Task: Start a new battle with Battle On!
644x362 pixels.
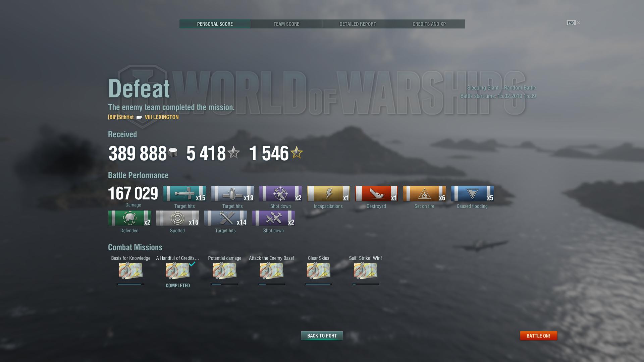Action: click(538, 336)
